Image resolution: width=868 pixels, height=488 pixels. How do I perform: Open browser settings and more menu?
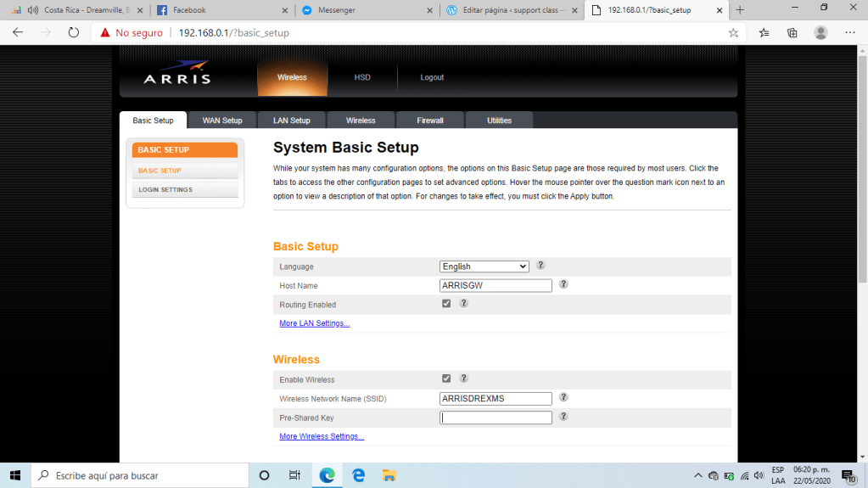pos(849,33)
